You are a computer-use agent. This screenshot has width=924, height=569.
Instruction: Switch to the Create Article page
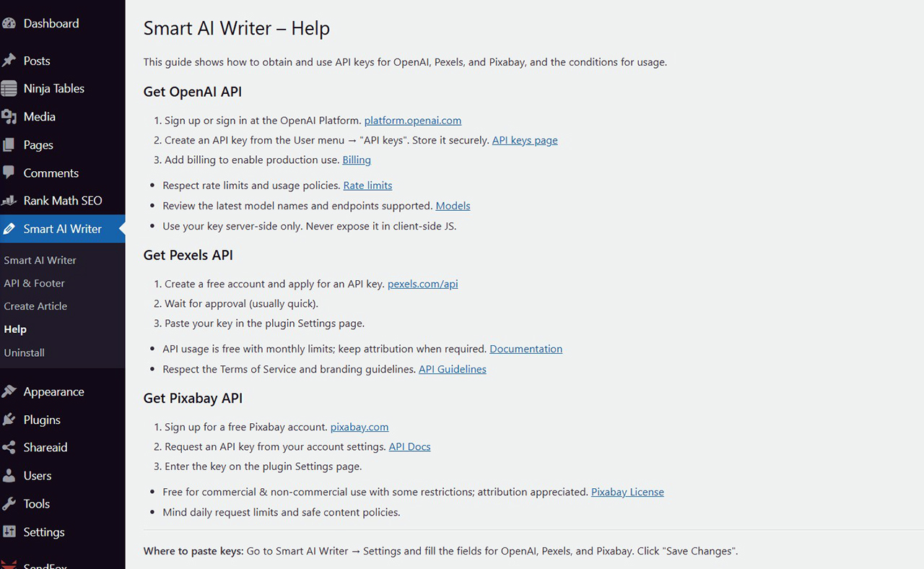[35, 305]
